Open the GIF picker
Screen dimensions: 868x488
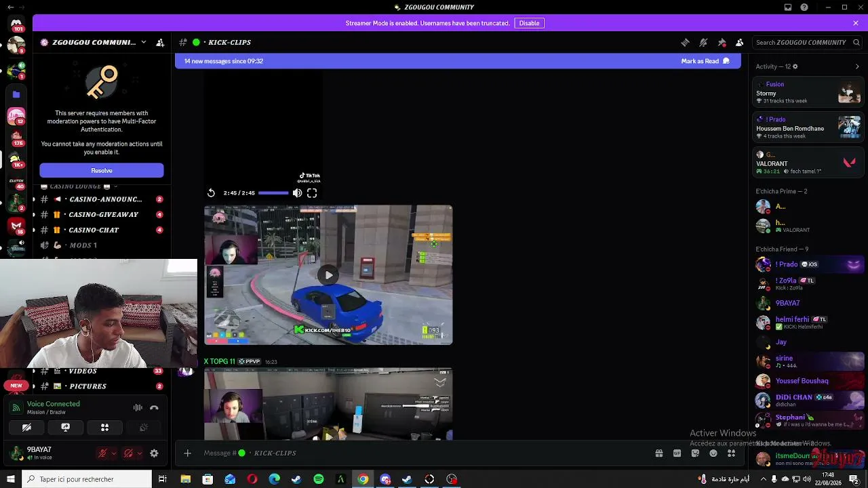(677, 453)
